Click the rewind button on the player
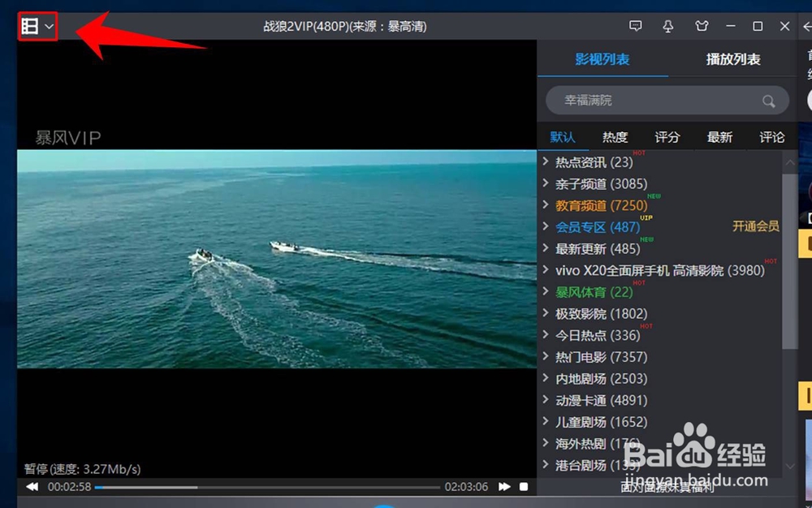The height and width of the screenshot is (508, 812). pos(32,487)
